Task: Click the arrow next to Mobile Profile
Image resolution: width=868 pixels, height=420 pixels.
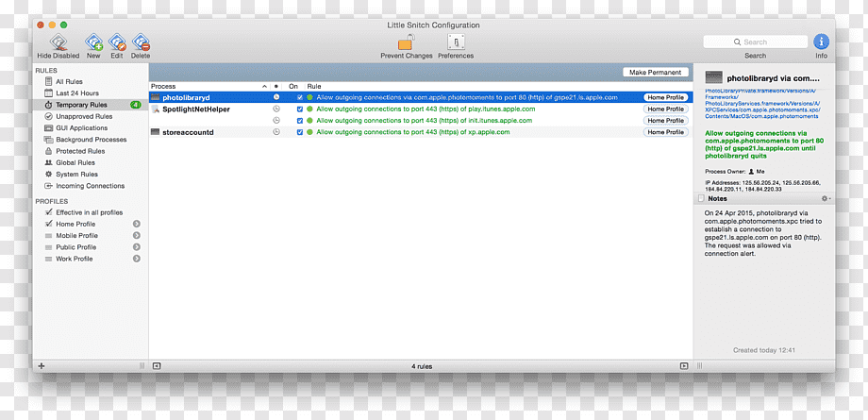Action: (x=136, y=236)
